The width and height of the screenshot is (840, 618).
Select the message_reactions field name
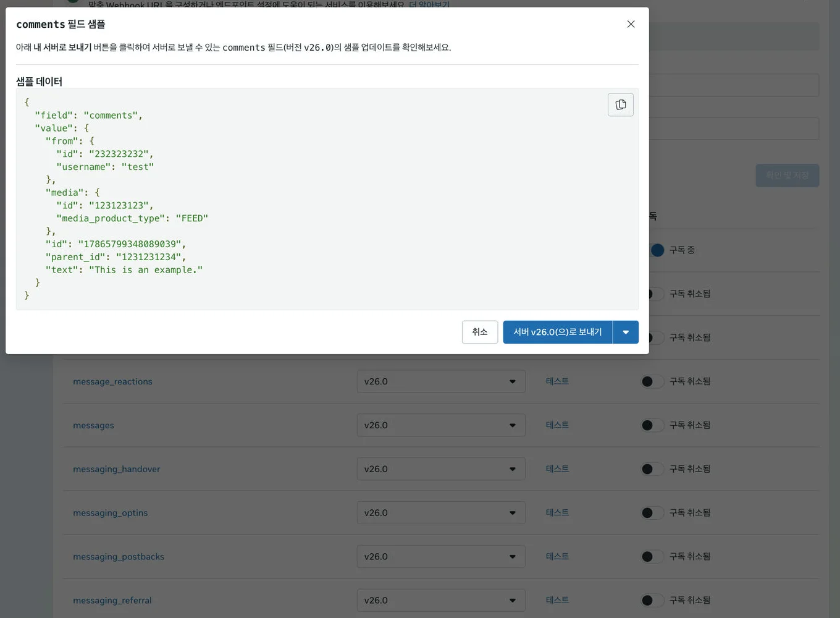coord(112,382)
